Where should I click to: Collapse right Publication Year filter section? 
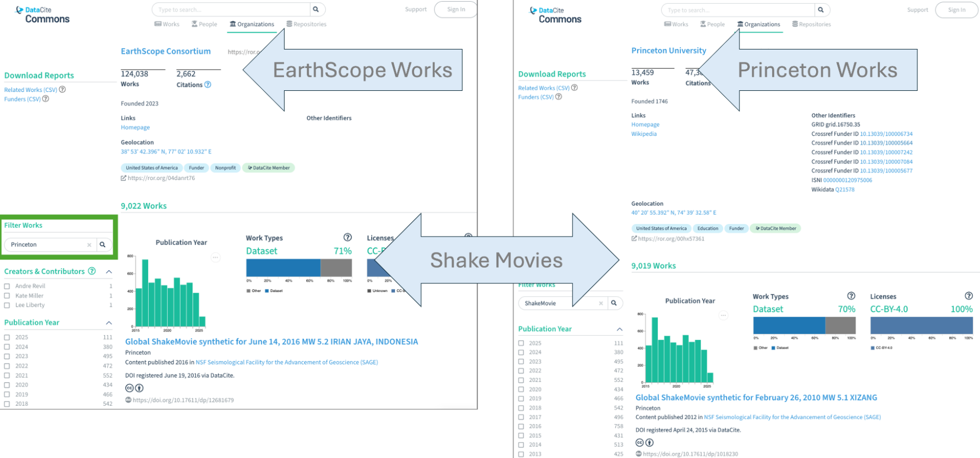(x=619, y=329)
